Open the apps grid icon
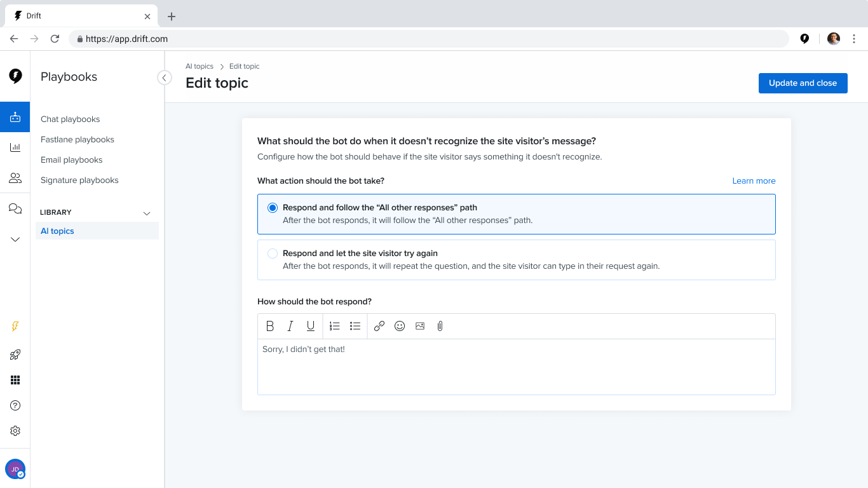Image resolution: width=868 pixels, height=488 pixels. point(15,380)
